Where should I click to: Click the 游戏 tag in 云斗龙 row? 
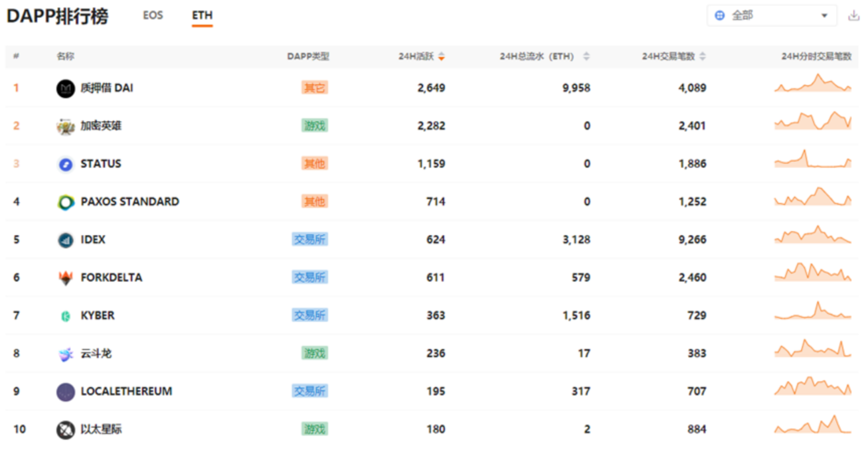(315, 353)
